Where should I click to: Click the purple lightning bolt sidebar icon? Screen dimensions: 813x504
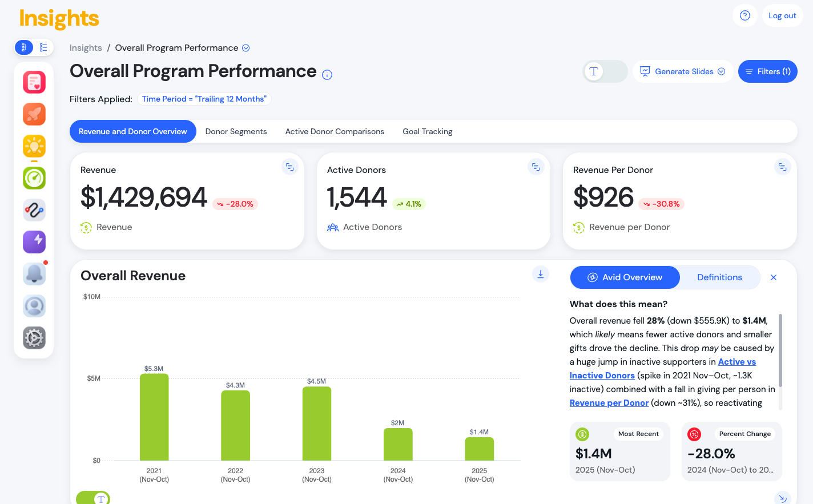34,242
